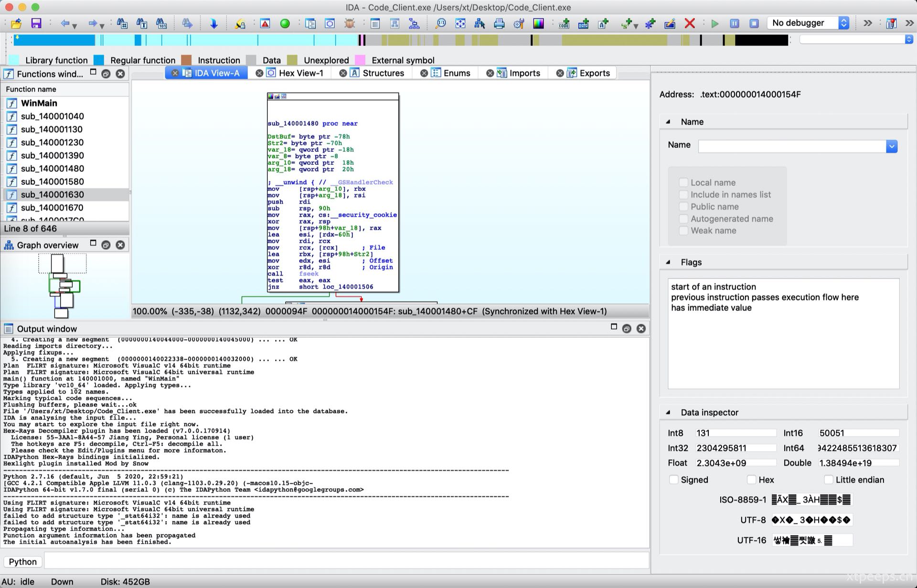Collapse the 'Flags' section triangle
This screenshot has width=917, height=588.
pos(668,262)
